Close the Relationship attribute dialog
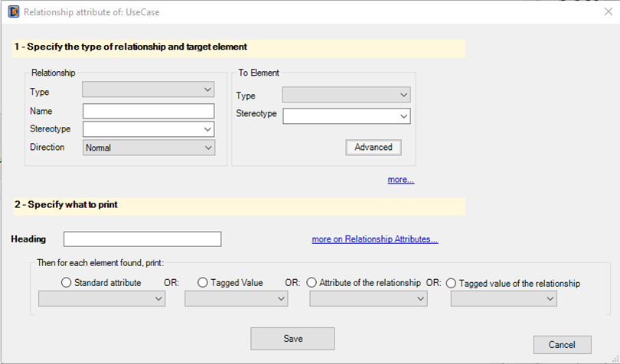The image size is (620, 364). pyautogui.click(x=609, y=12)
